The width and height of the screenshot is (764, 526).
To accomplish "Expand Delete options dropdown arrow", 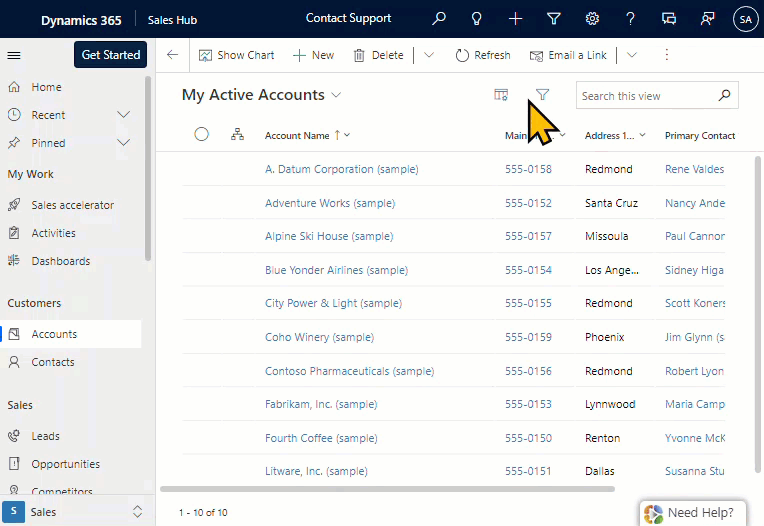I will [429, 55].
